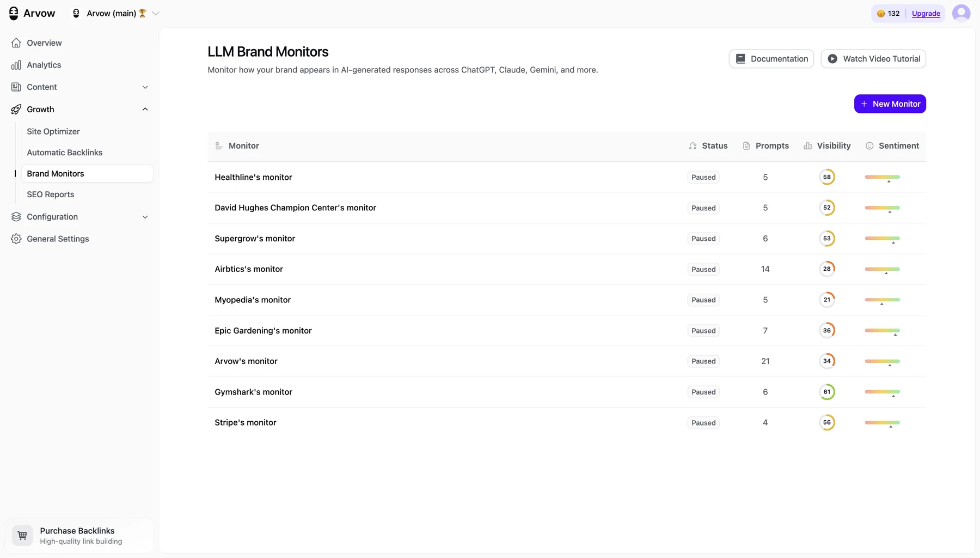Click the Configuration layers icon
This screenshot has width=980, height=558.
(16, 217)
